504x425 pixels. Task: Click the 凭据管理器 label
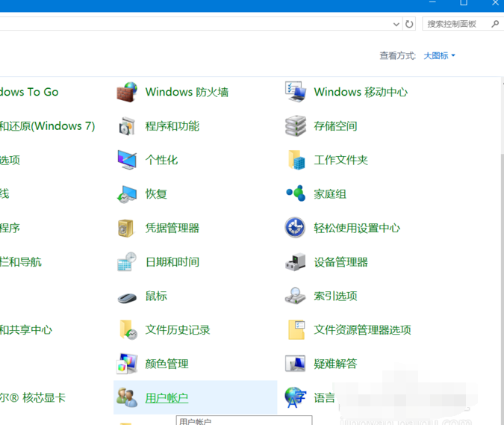[172, 228]
